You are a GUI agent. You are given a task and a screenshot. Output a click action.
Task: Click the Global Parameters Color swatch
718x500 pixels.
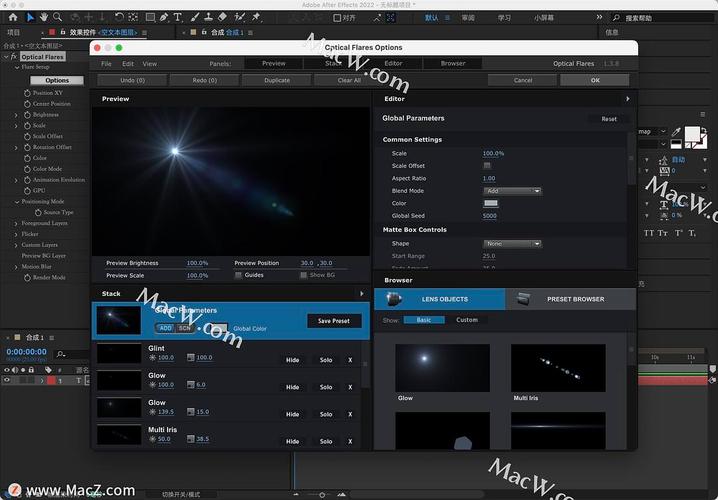tap(490, 203)
